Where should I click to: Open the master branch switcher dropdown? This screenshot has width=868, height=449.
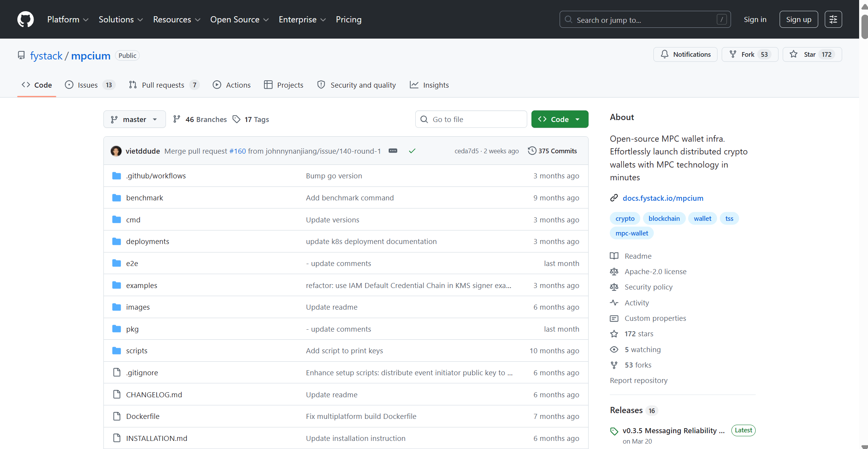pyautogui.click(x=134, y=119)
